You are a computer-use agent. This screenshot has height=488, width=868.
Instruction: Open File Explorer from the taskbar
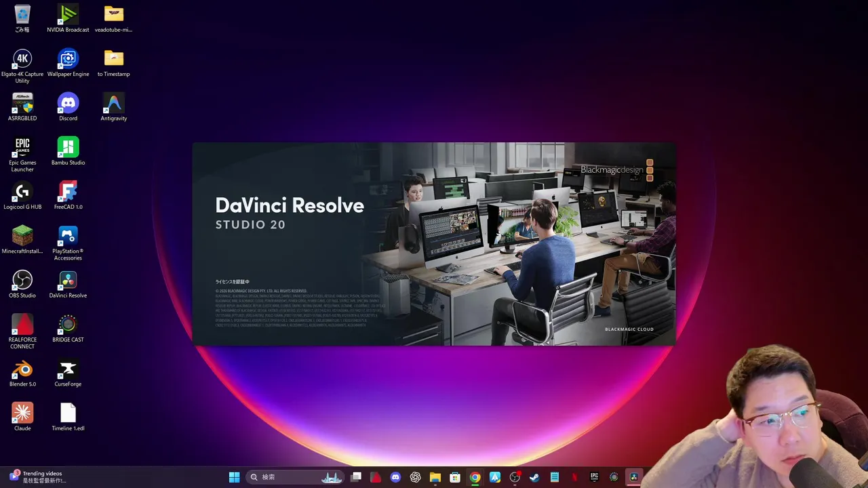pyautogui.click(x=435, y=477)
